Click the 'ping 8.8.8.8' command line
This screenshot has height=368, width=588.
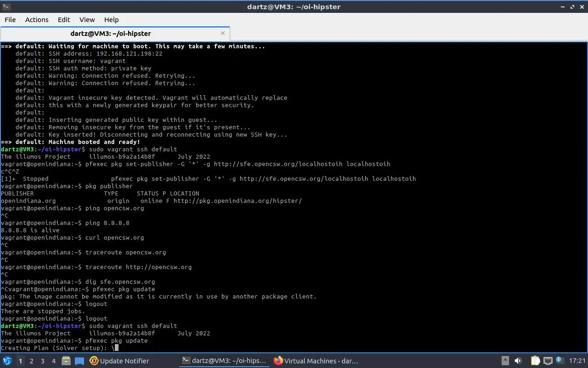pos(65,223)
